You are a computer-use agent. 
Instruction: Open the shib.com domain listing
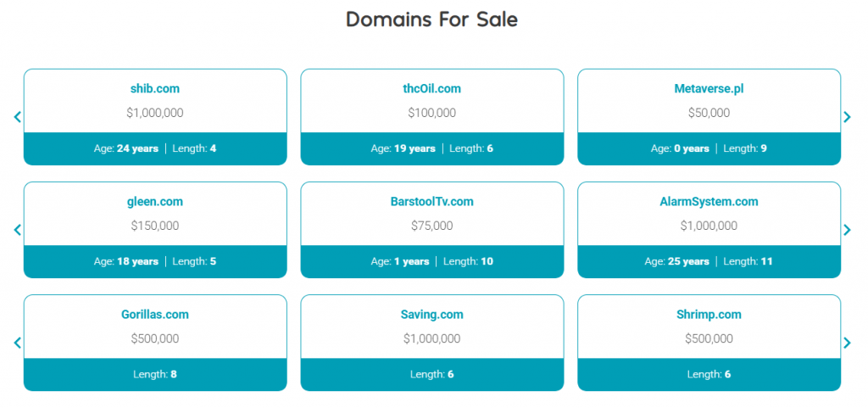tap(155, 88)
